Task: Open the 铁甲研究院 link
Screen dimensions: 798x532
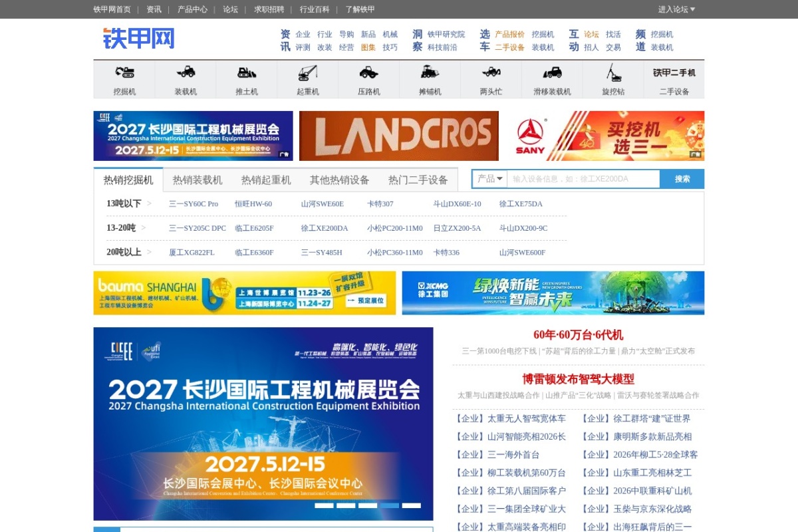Action: click(x=446, y=35)
